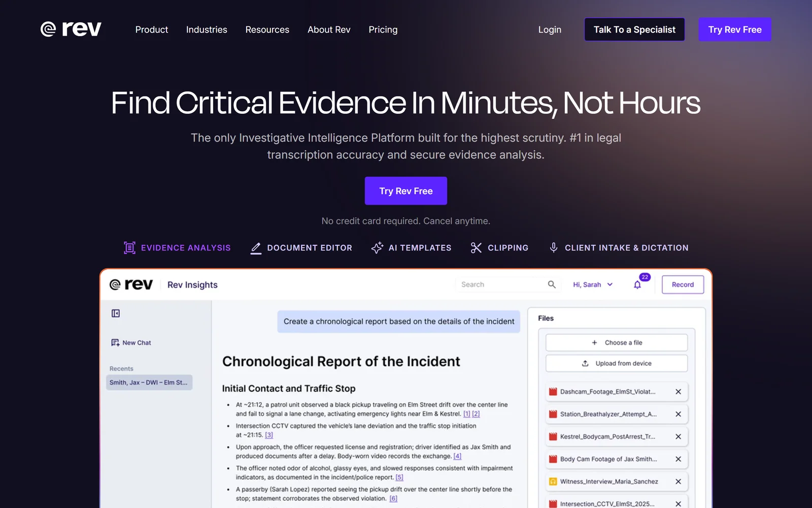
Task: Click the Station_Breathalyzer file video icon
Action: coord(553,414)
